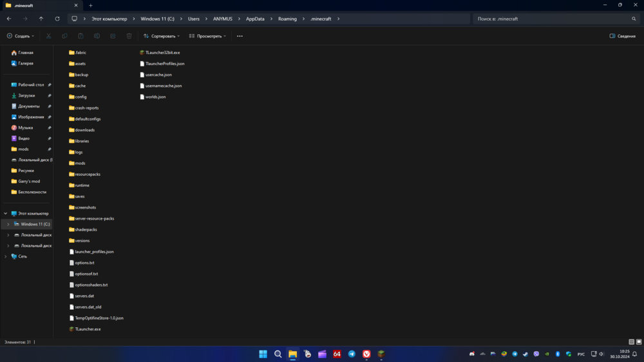Click the Rename icon in toolbar

[x=97, y=36]
